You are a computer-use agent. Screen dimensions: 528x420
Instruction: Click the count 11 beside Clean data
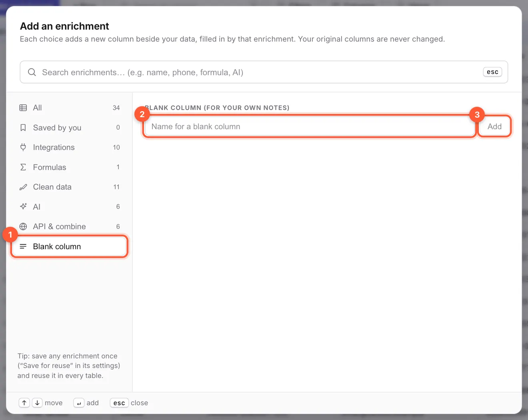116,187
